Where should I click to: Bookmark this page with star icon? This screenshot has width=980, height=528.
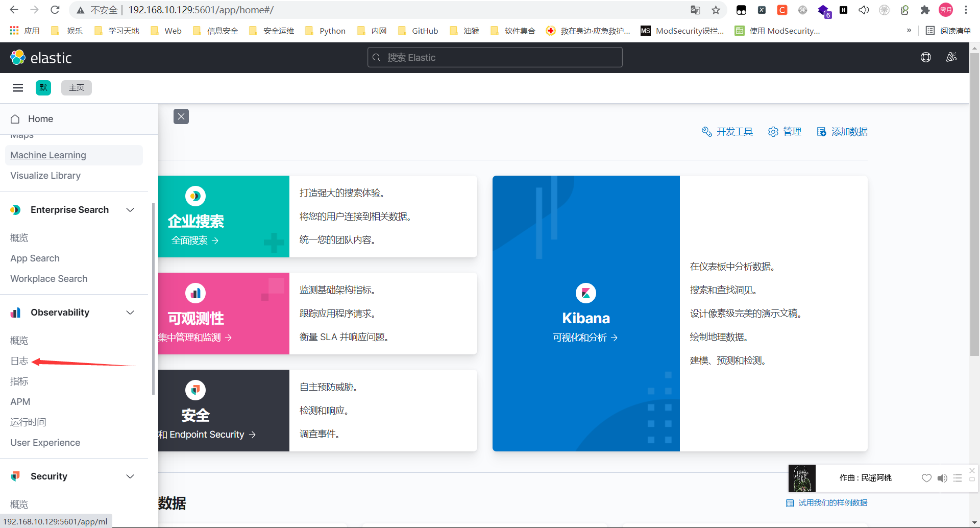[x=716, y=10]
